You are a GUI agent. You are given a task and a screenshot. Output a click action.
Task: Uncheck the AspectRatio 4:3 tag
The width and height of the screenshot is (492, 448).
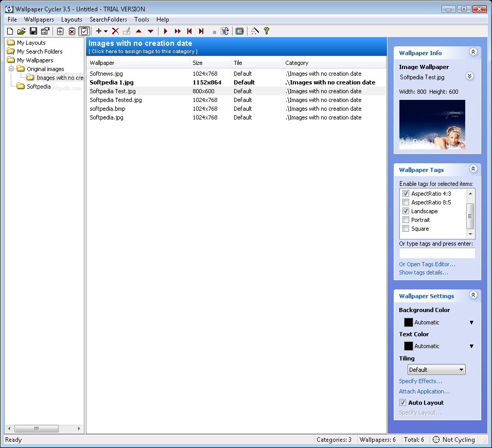tap(406, 194)
